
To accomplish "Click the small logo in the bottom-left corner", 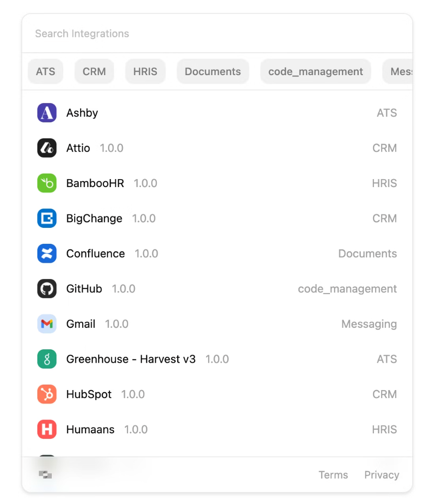I will point(45,475).
